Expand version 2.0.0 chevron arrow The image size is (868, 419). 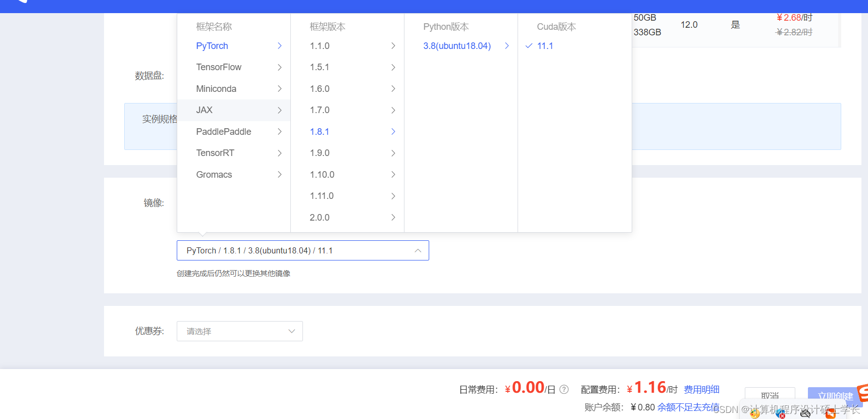[393, 218]
